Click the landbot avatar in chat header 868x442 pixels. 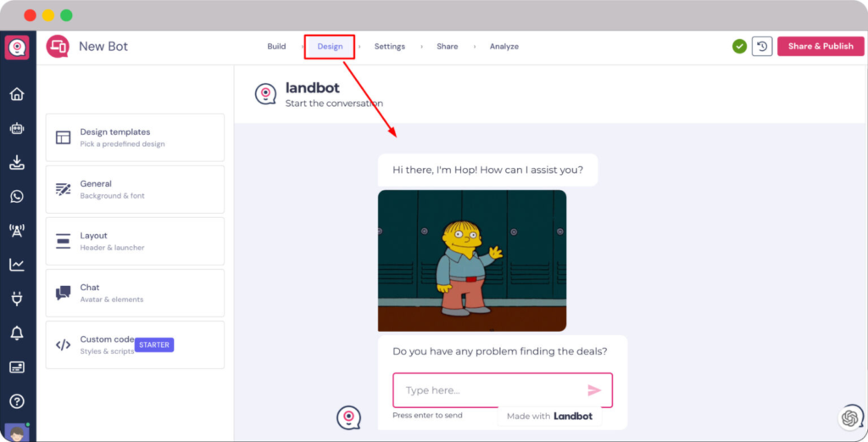coord(265,94)
